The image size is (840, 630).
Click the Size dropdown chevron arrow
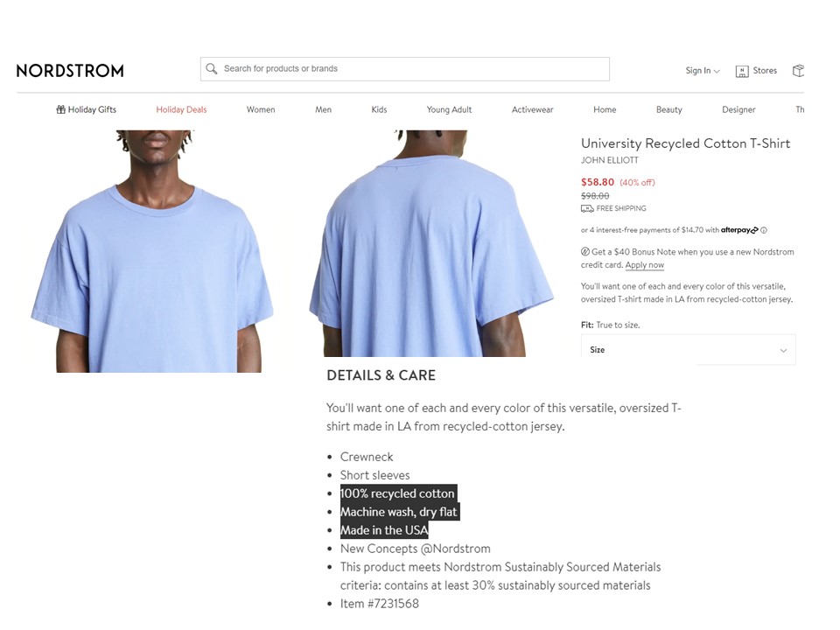click(783, 350)
